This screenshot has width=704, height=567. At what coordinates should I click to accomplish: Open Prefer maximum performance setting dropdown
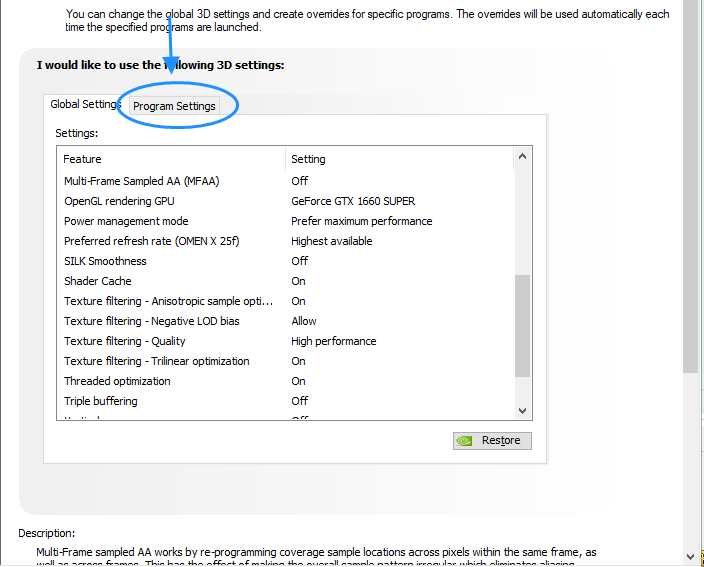coord(361,221)
